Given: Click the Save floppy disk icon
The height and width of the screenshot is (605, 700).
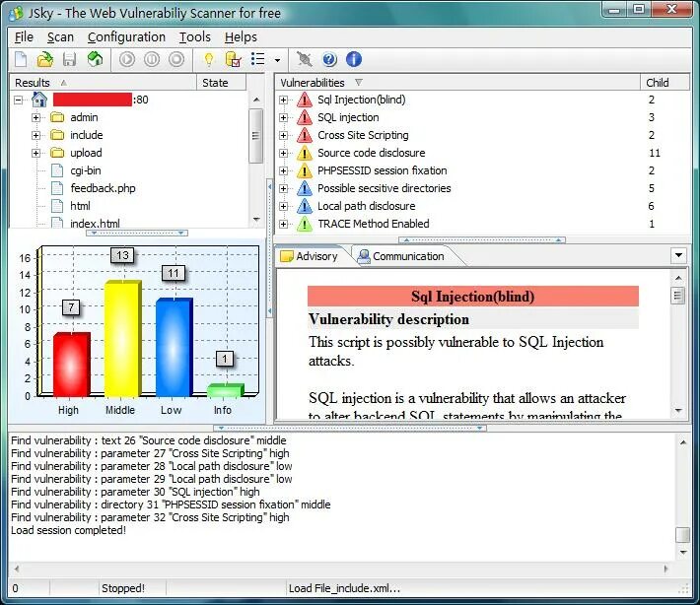Looking at the screenshot, I should 69,59.
